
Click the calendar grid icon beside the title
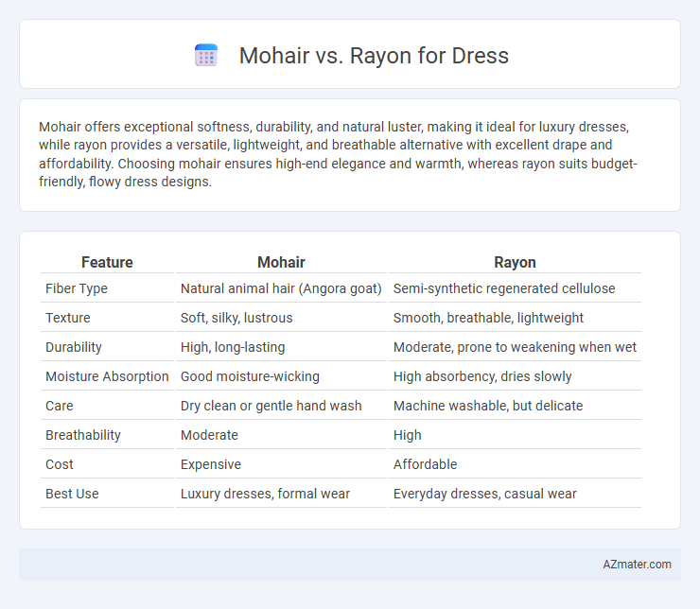point(206,56)
